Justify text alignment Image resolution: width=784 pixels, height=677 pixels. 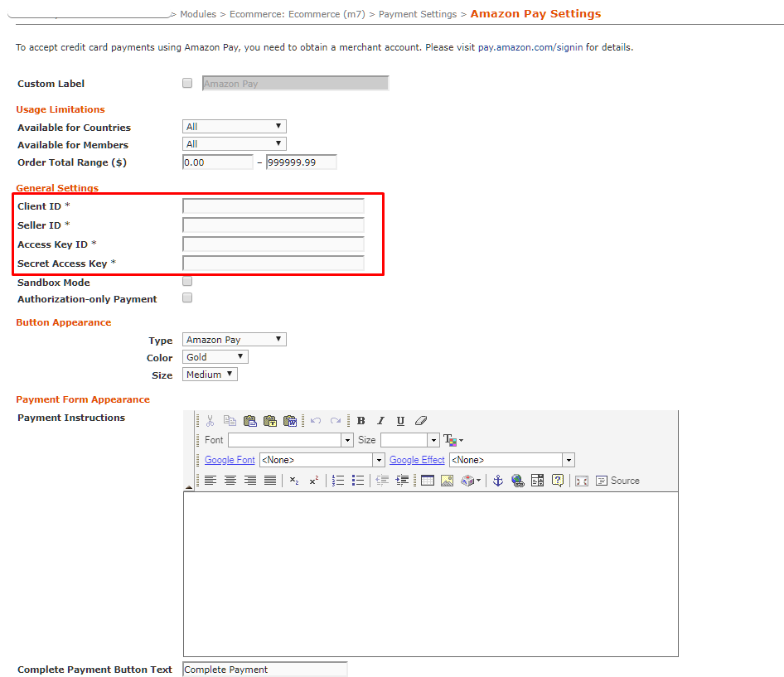tap(270, 481)
